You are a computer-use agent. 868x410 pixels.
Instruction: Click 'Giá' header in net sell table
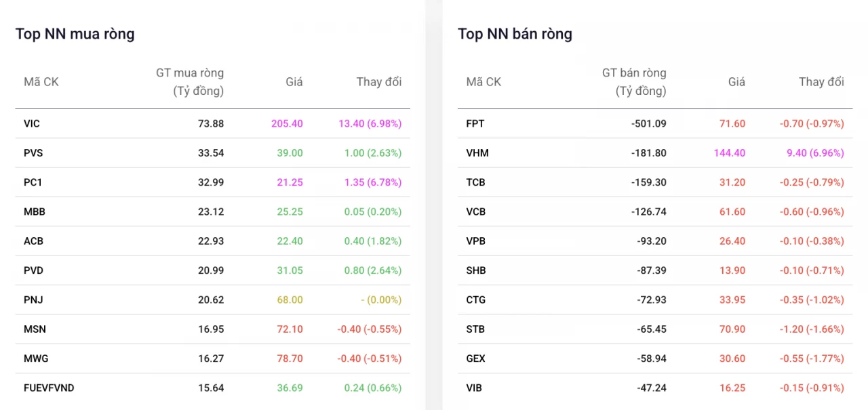pos(736,82)
